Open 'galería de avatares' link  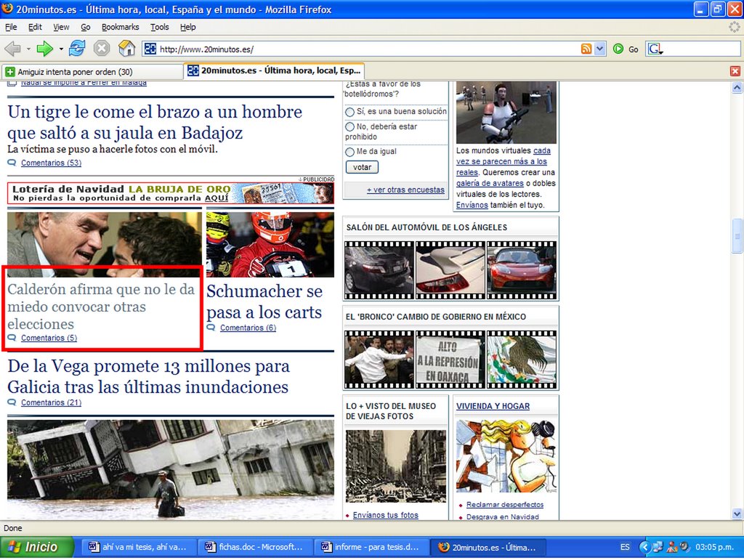[490, 183]
